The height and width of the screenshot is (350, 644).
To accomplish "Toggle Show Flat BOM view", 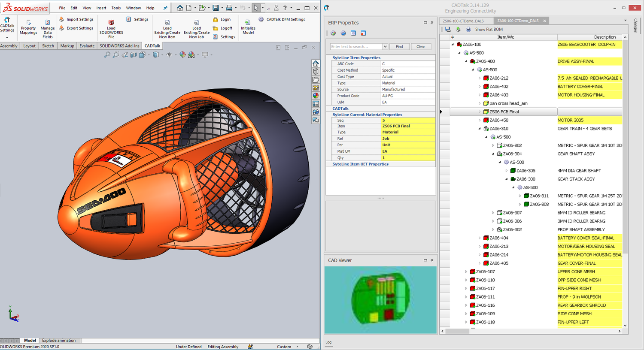I will tap(489, 30).
